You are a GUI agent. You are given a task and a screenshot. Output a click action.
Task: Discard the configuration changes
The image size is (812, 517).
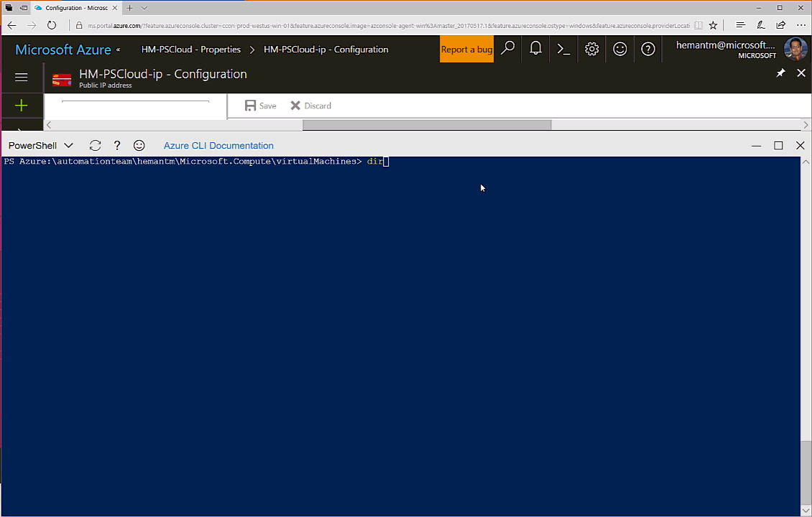pos(310,106)
